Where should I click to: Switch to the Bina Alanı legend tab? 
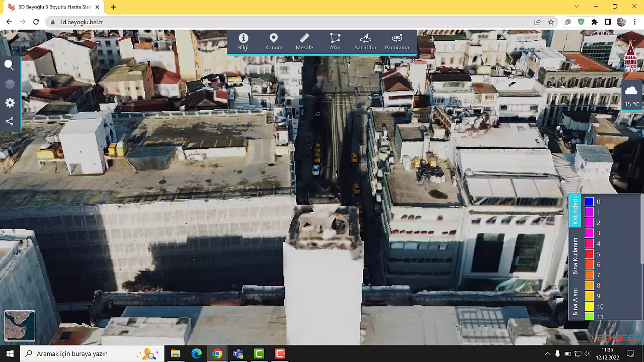pos(575,302)
